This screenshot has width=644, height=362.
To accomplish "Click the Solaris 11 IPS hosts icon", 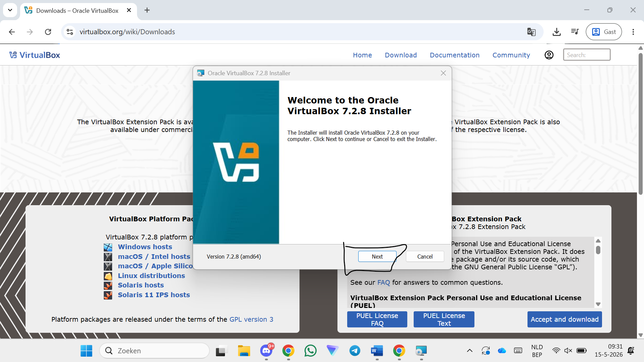I will [x=108, y=295].
